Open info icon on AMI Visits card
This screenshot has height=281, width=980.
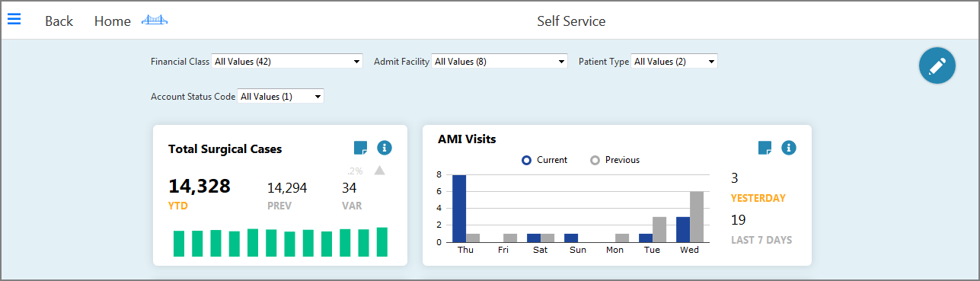click(x=789, y=148)
